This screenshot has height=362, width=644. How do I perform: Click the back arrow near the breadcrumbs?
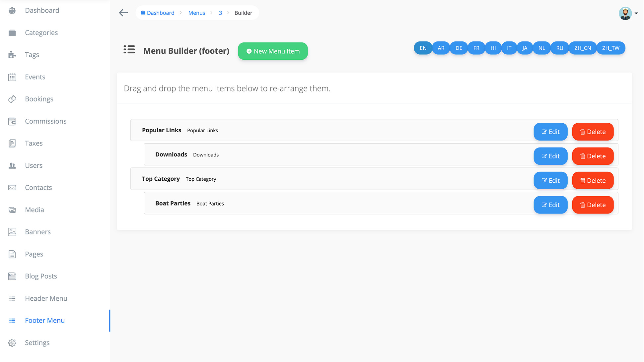[x=123, y=13]
